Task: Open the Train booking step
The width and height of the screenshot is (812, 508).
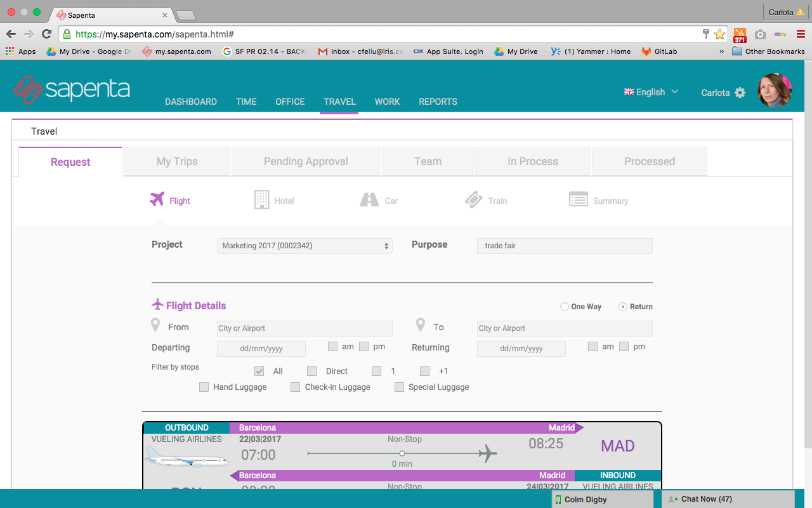Action: coord(486,200)
